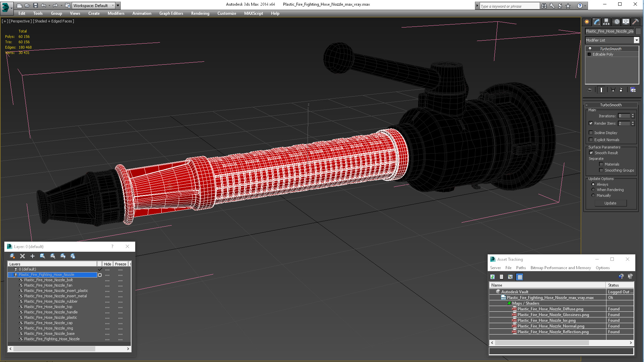This screenshot has height=362, width=644.
Task: Open the Utilities hammer panel tab
Action: 635,22
